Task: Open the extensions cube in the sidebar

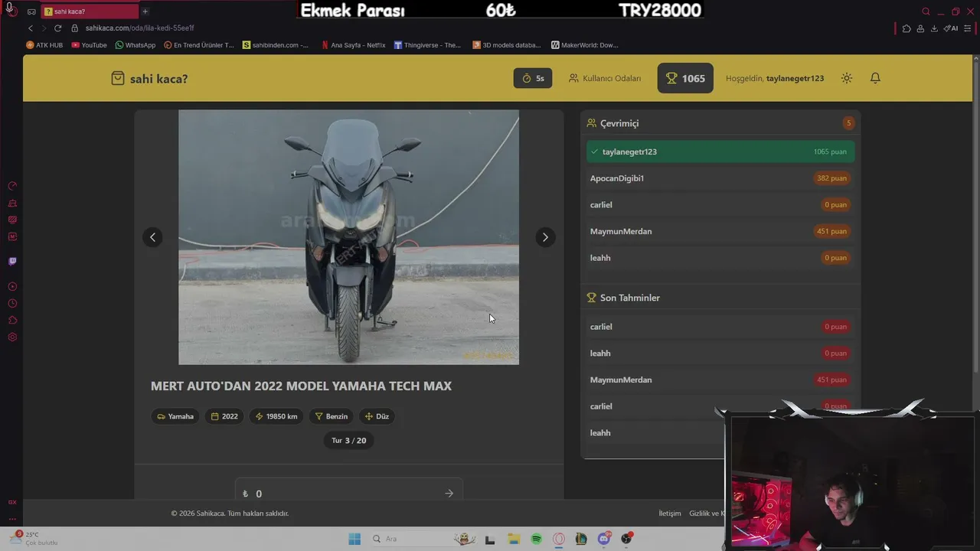Action: point(12,321)
